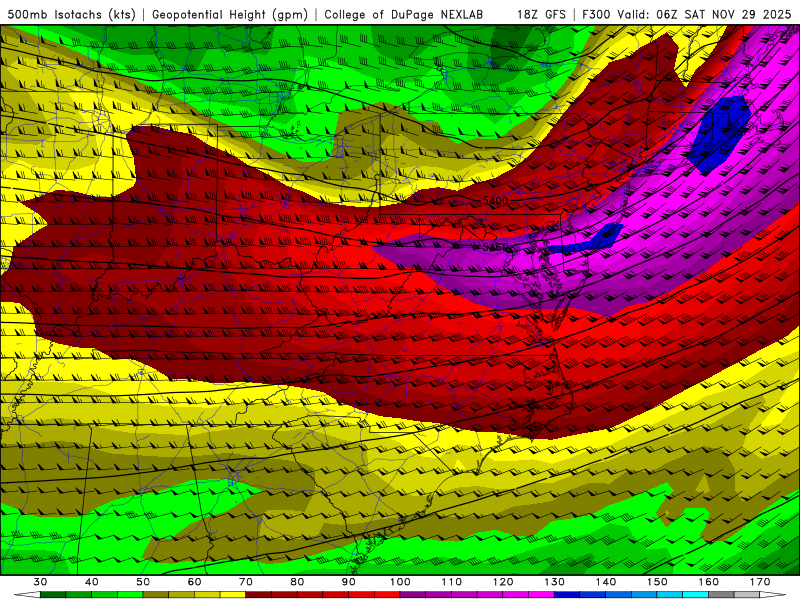
Task: Click the 'College of DuPage NEXLAB' label
Action: [403, 14]
